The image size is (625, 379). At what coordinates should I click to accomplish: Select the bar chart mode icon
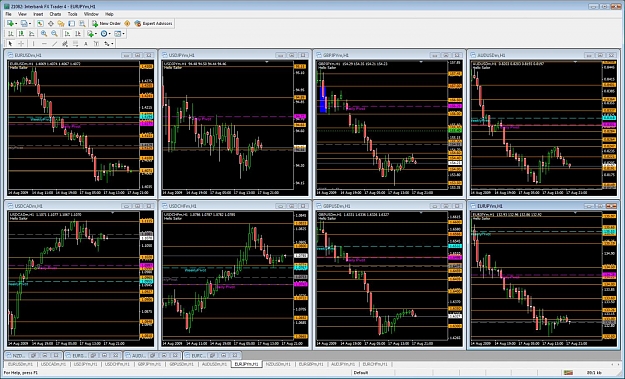pos(11,34)
